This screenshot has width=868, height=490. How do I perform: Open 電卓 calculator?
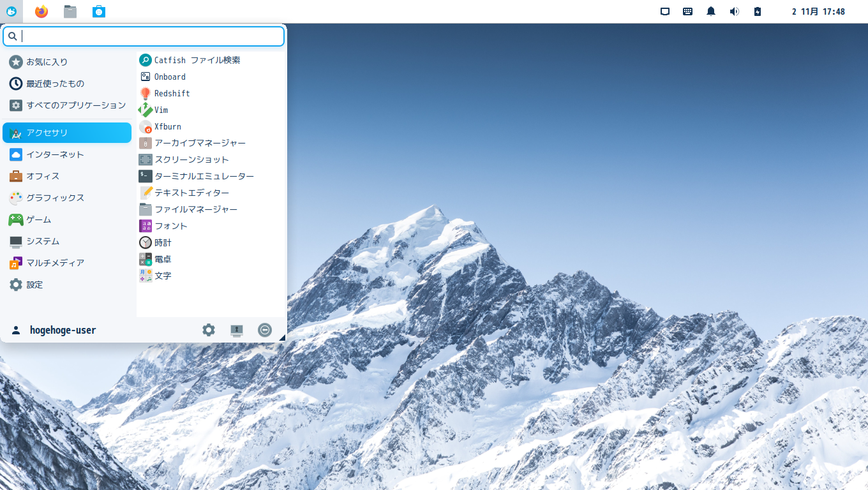(x=211, y=259)
